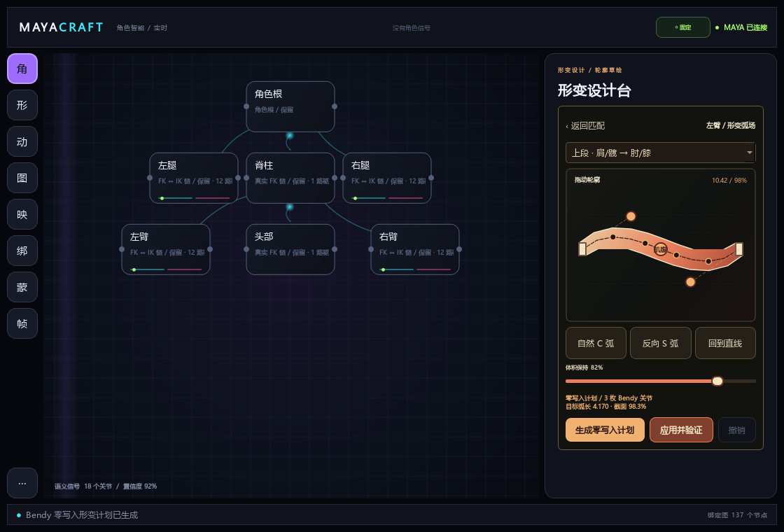Select the 自然 C 弧 preset
The width and height of the screenshot is (784, 532).
596,343
